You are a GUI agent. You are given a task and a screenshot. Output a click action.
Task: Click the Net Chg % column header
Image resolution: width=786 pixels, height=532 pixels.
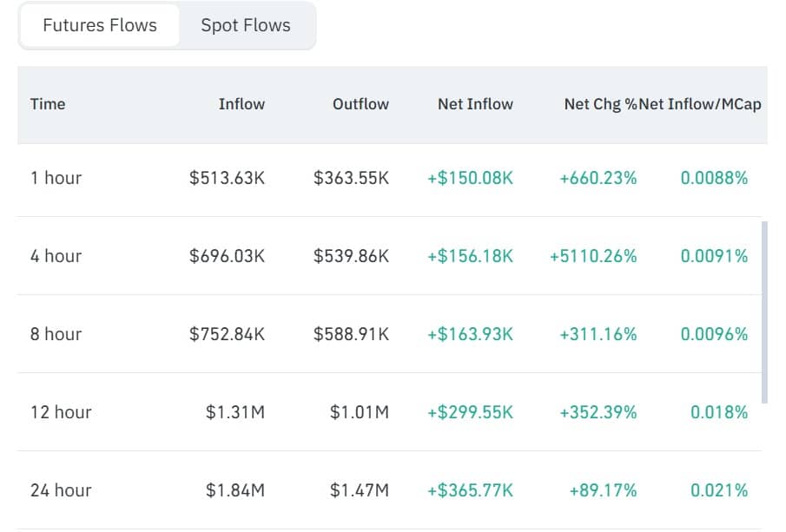(600, 104)
